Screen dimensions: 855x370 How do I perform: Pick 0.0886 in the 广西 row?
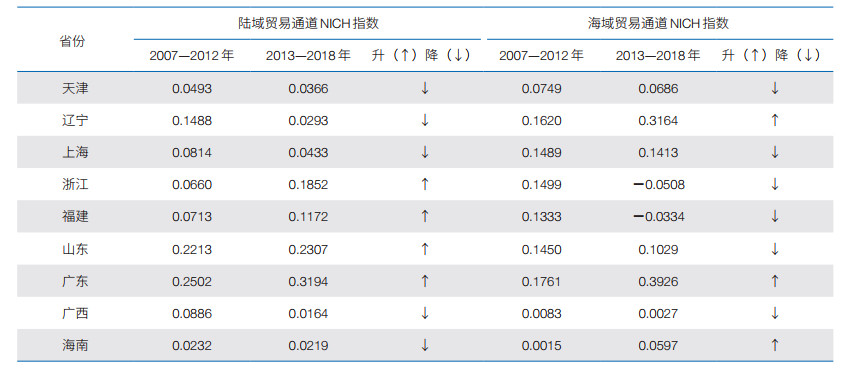pyautogui.click(x=192, y=314)
